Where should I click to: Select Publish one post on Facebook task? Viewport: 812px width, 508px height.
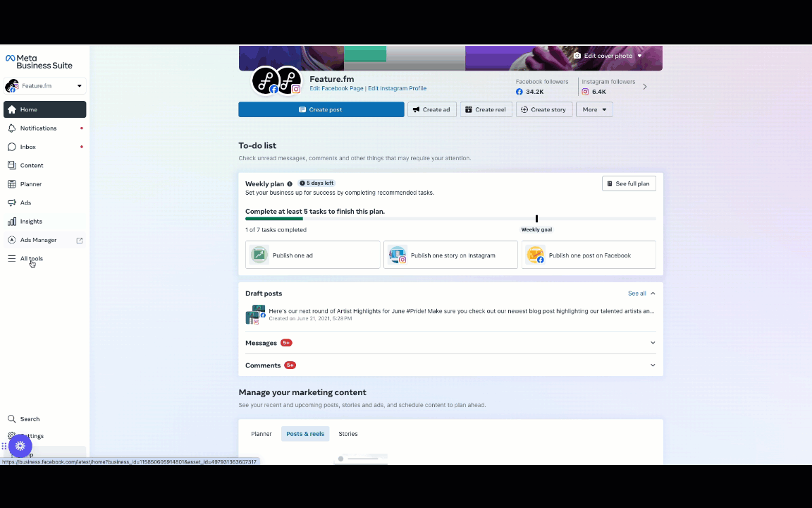[x=589, y=255]
